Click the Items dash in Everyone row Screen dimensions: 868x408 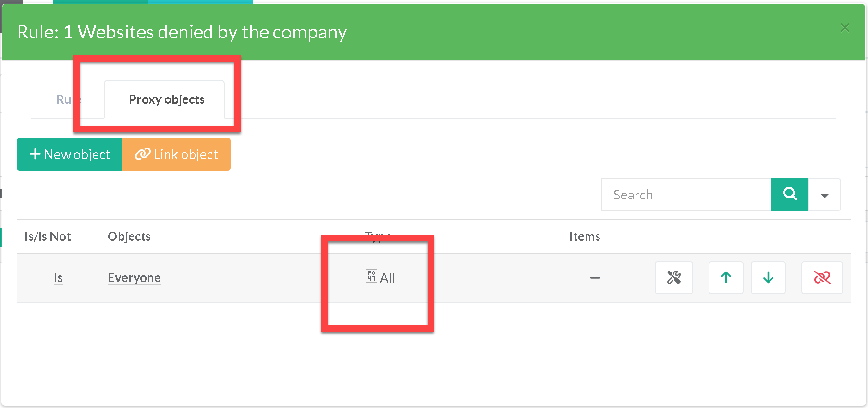click(595, 278)
